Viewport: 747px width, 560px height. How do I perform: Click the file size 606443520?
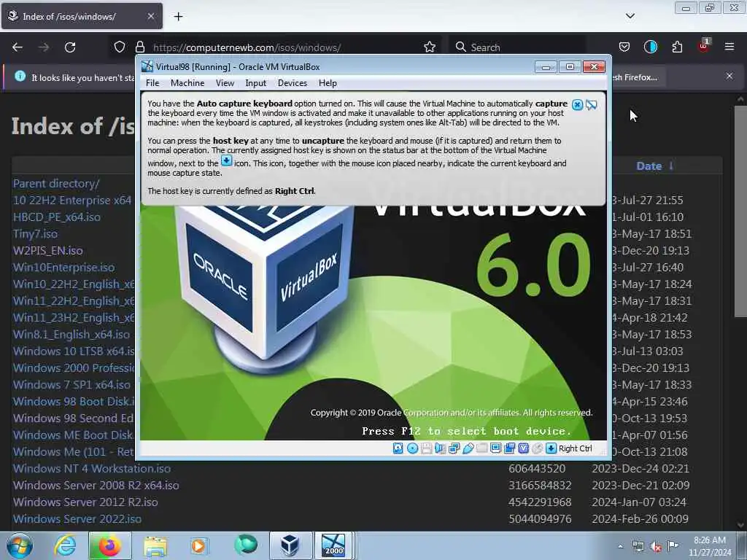(537, 469)
